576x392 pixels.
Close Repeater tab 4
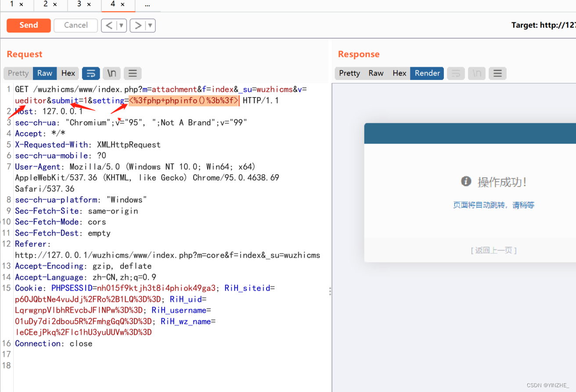click(122, 4)
